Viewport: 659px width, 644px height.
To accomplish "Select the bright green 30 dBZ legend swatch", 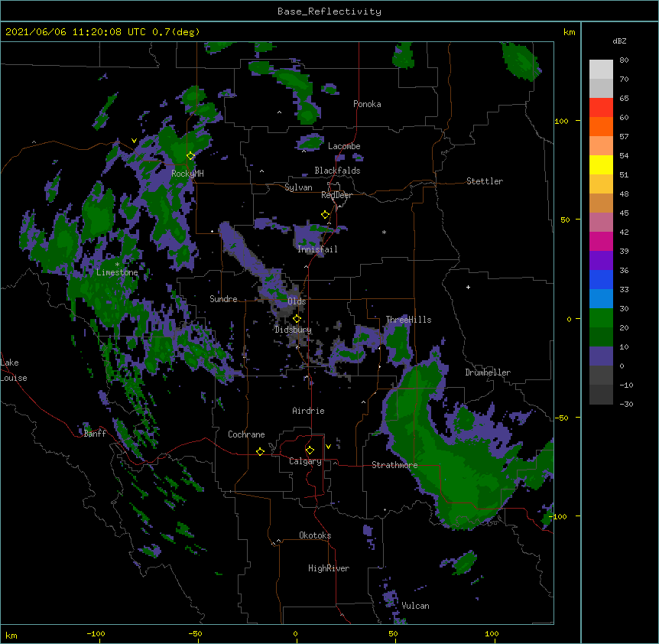I will (x=601, y=318).
